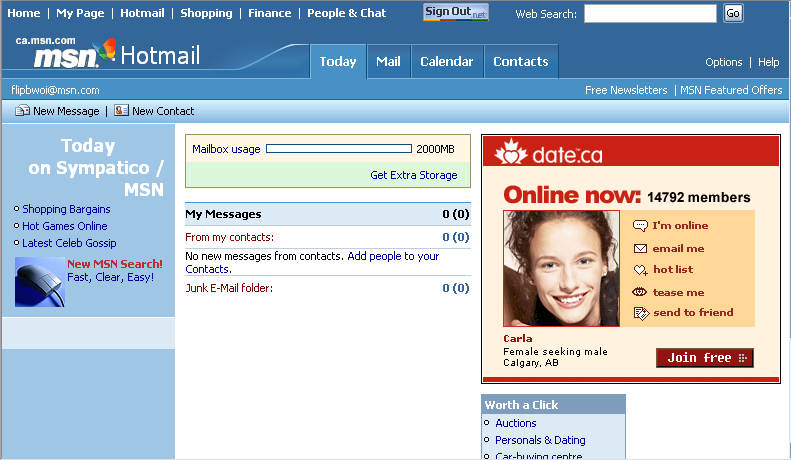Viewport: 791px width, 460px height.
Task: Open MSN Featured Offers link
Action: pos(731,90)
